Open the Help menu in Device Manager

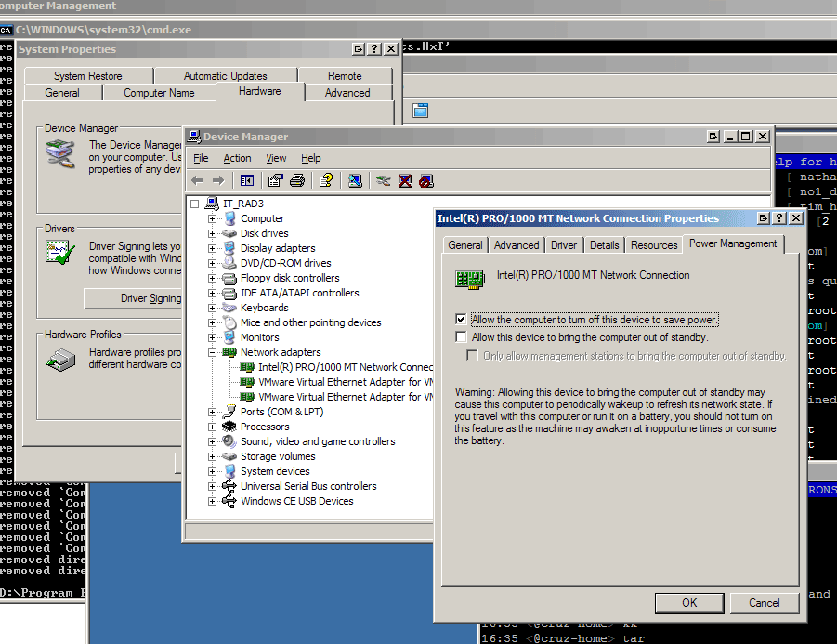(310, 158)
